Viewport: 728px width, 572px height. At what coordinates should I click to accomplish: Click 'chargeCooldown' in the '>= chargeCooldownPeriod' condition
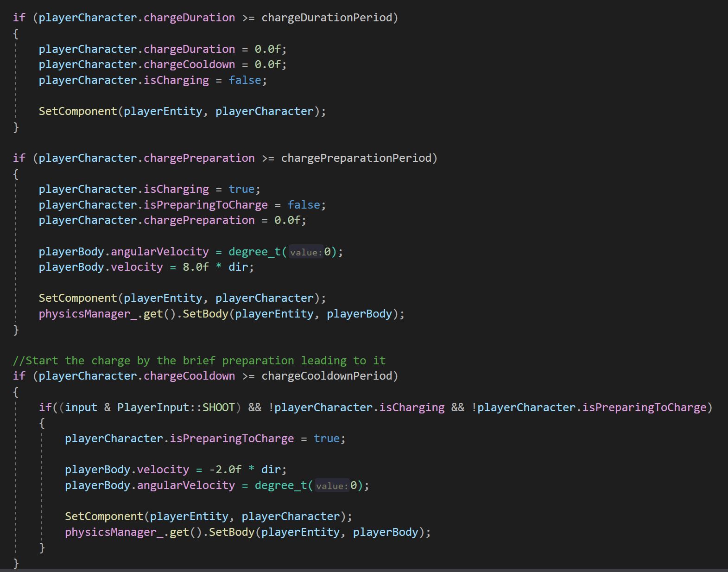tap(189, 376)
